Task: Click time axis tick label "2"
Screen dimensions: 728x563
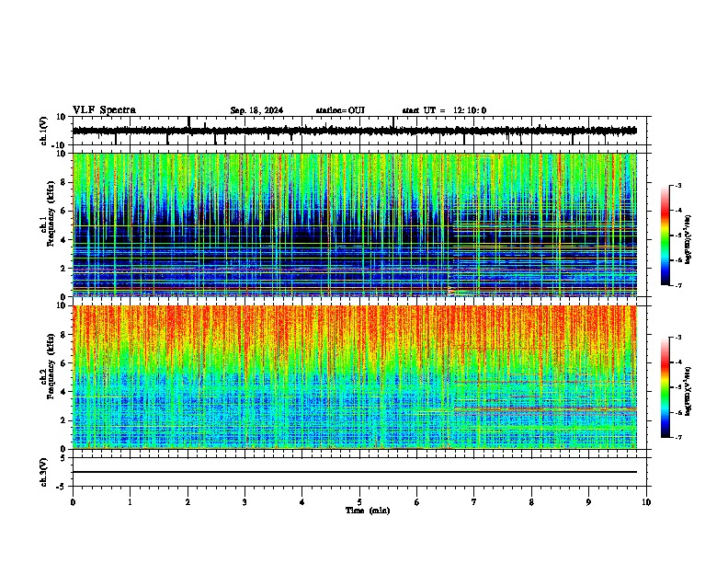Action: click(x=188, y=502)
